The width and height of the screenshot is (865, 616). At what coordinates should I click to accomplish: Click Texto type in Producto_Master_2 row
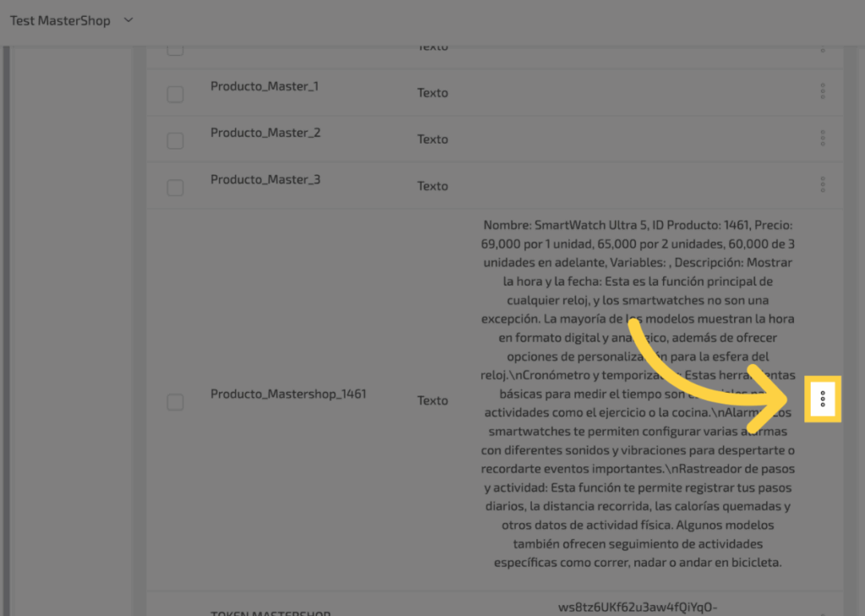coord(432,139)
